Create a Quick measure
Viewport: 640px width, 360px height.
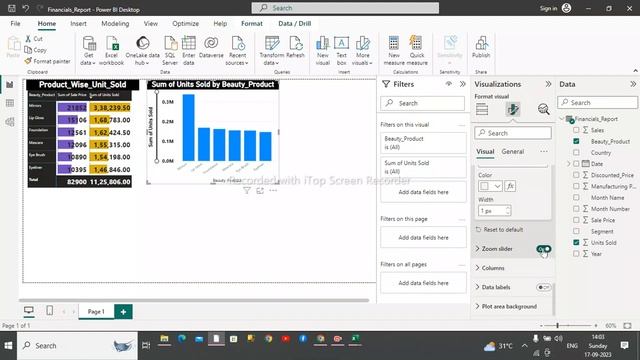417,51
